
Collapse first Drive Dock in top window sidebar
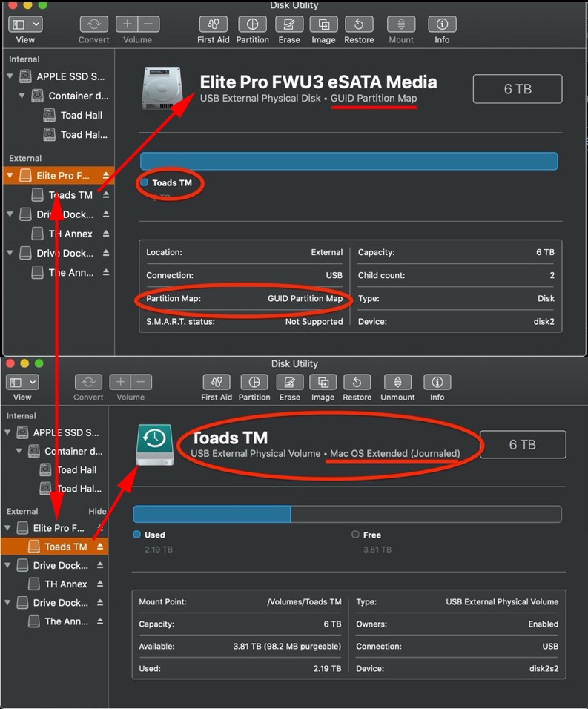click(x=10, y=214)
